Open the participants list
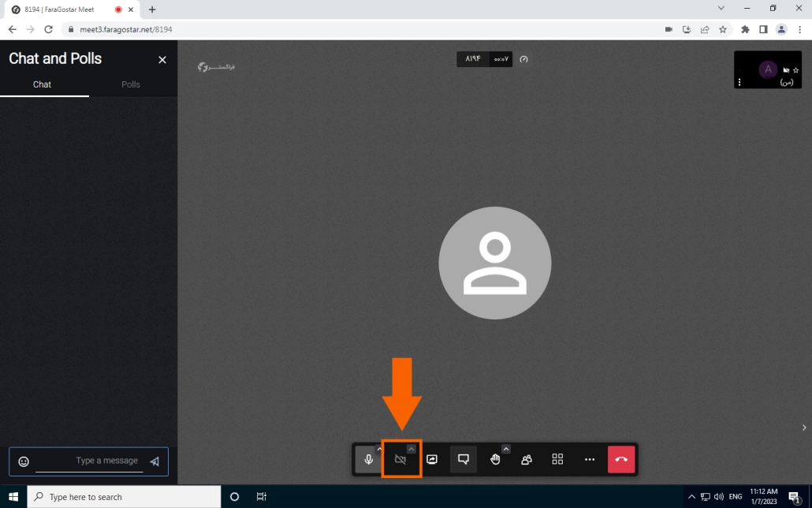This screenshot has height=508, width=812. 527,459
